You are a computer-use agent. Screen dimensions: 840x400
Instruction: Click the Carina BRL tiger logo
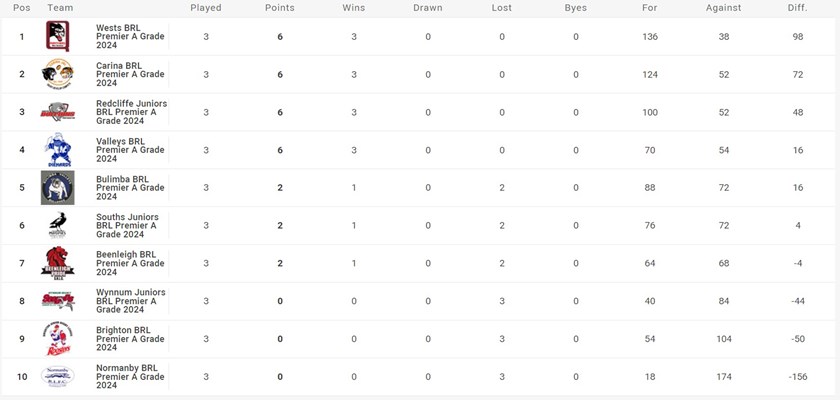tap(57, 75)
